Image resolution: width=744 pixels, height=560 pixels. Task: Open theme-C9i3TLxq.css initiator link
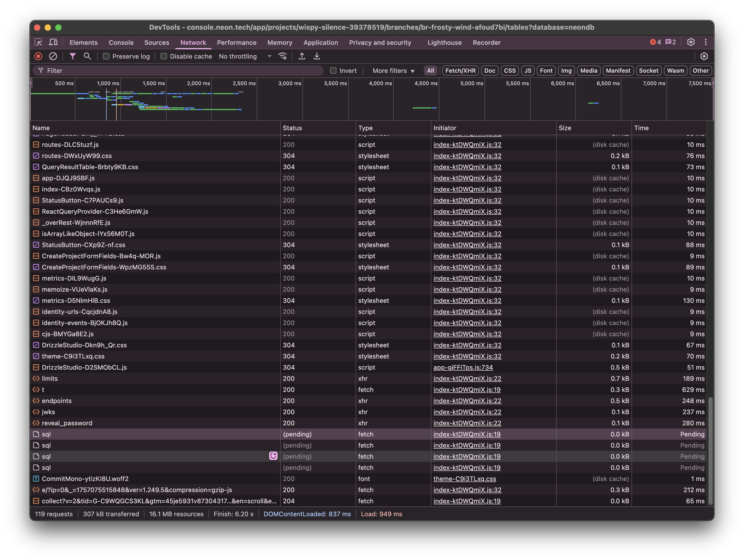pyautogui.click(x=465, y=479)
